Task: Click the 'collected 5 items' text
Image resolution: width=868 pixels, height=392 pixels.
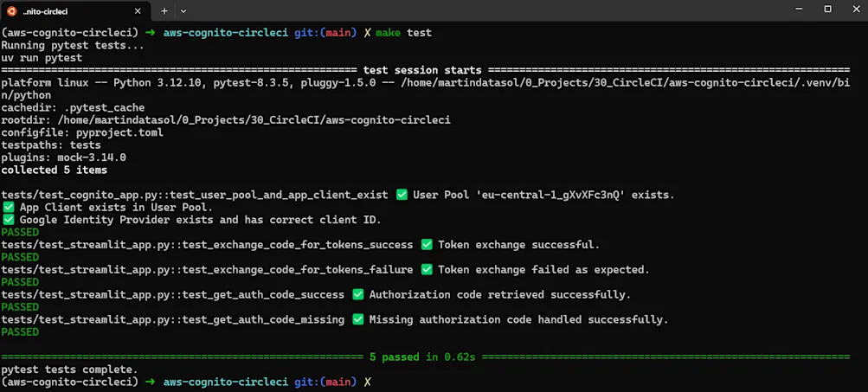Action: coord(55,170)
